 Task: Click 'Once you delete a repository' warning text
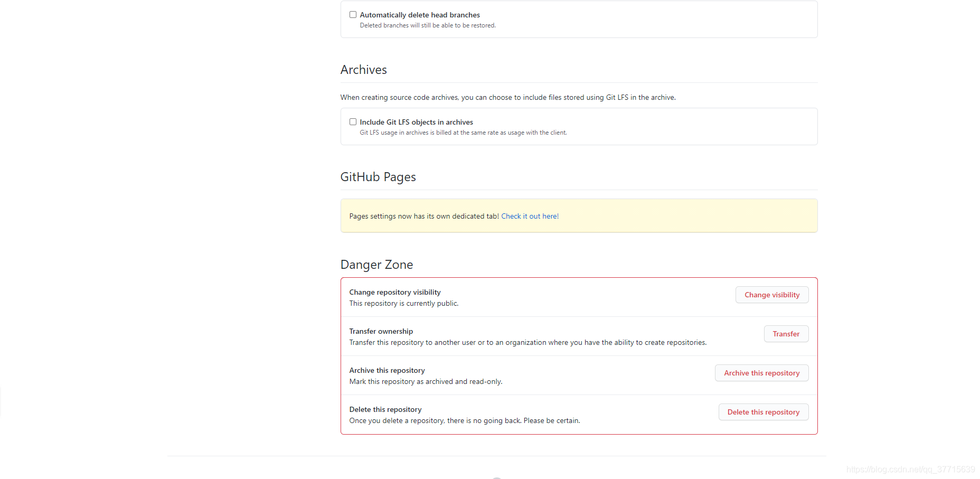click(465, 420)
